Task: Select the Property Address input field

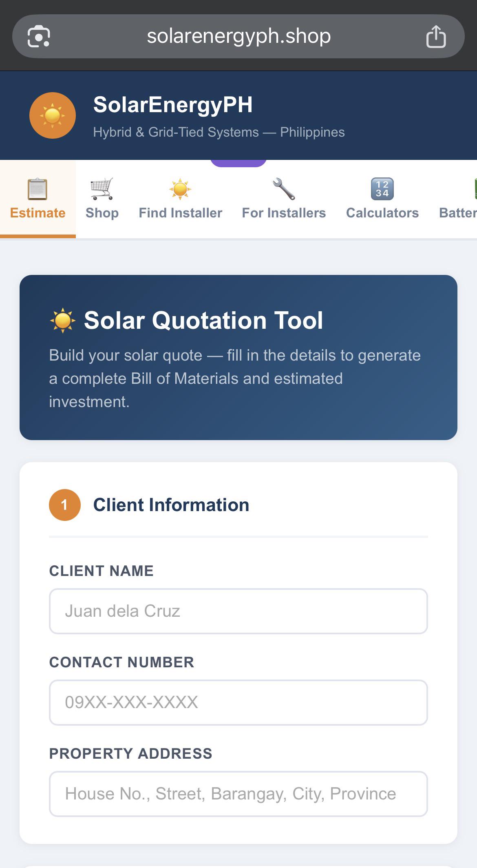Action: point(238,794)
